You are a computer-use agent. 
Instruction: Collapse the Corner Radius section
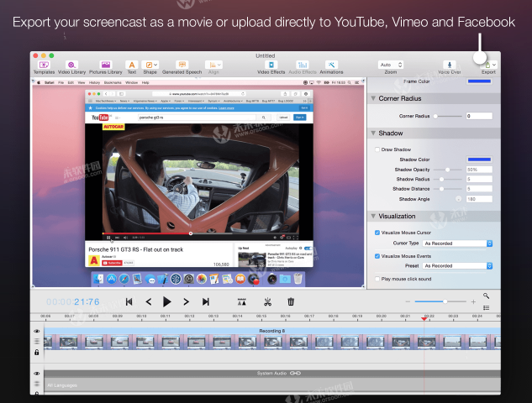click(x=373, y=98)
